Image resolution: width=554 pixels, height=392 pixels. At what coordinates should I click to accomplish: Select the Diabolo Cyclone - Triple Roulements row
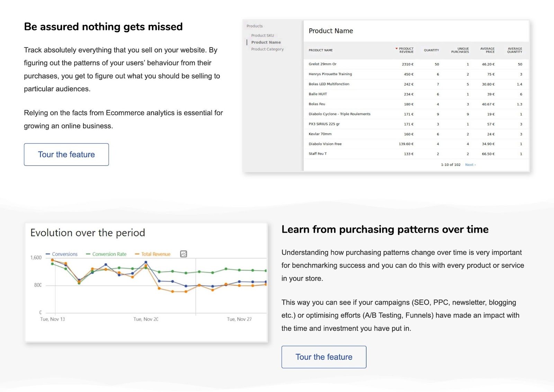[x=339, y=114]
